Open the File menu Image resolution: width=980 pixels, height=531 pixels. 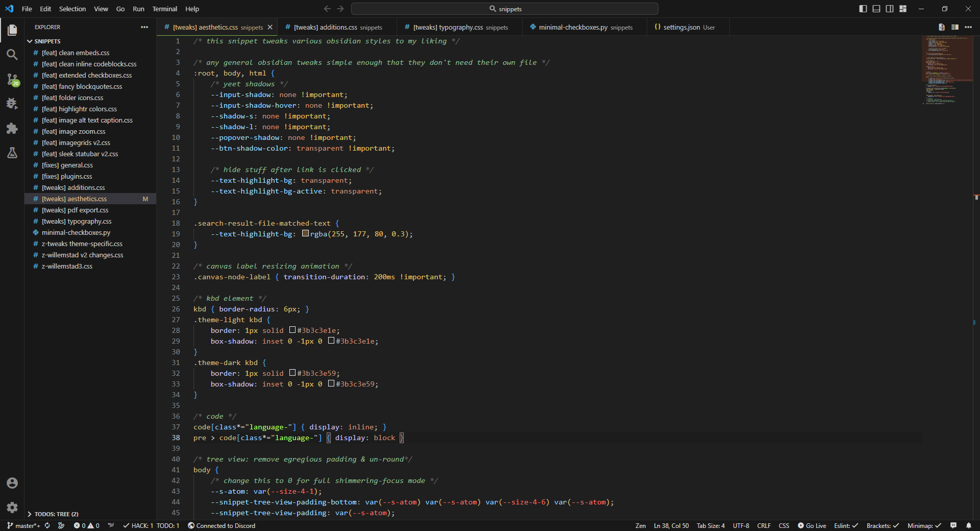point(27,9)
